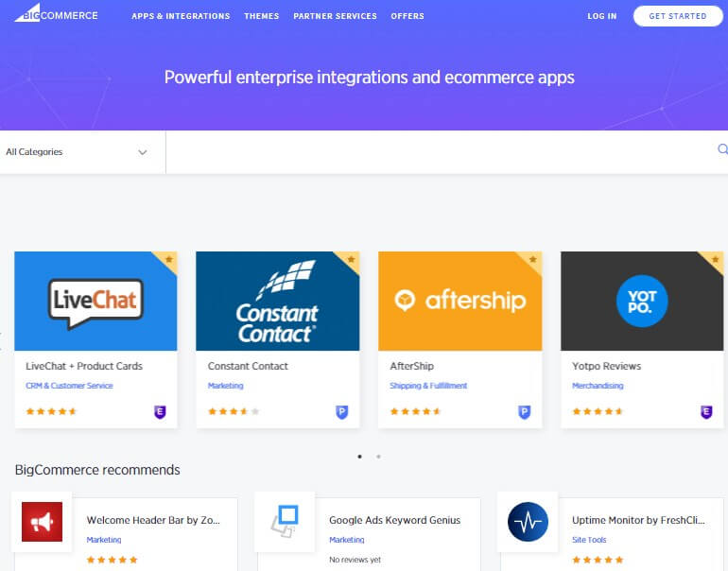The width and height of the screenshot is (728, 571).
Task: Click the Merchandising category link
Action: (x=598, y=386)
